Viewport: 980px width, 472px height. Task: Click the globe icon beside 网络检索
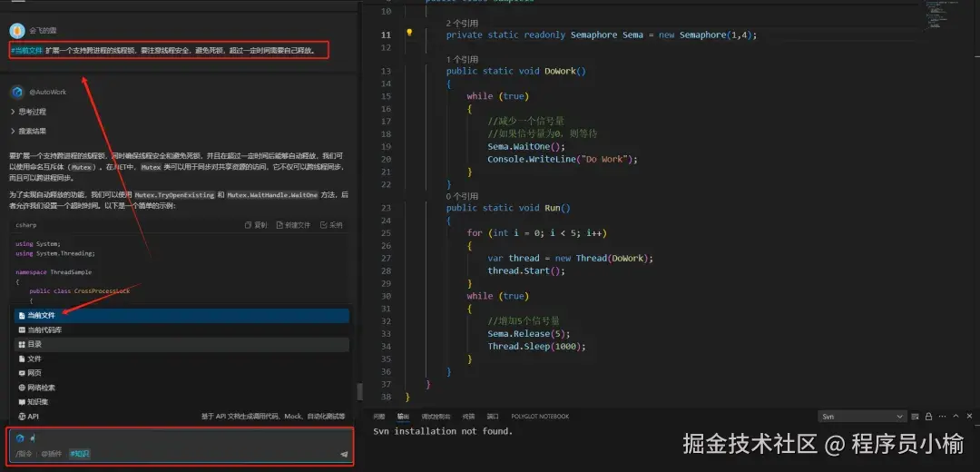(x=22, y=388)
